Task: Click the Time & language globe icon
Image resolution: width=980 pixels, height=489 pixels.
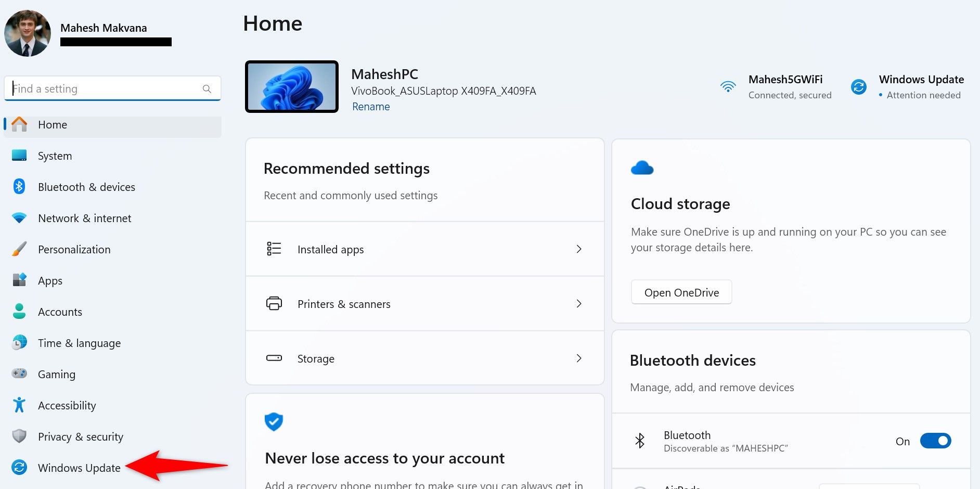Action: click(x=19, y=342)
